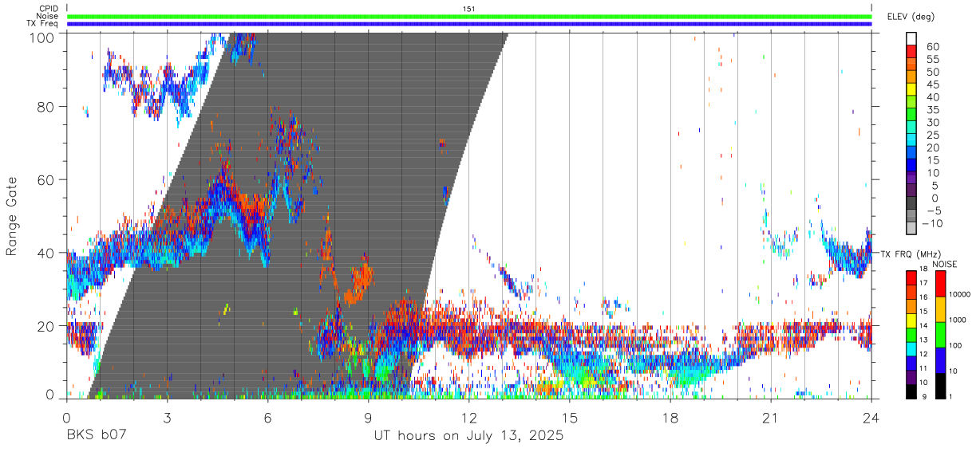Click the 'UT hours on July 13, 2025' axis title
Image resolution: width=980 pixels, height=452 pixels.
pos(469,436)
